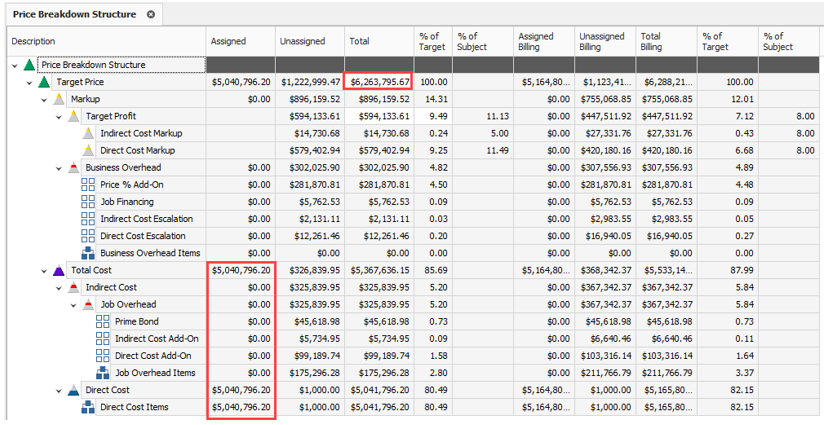Click the Indirect Cost Markup triangle icon
The image size is (829, 425).
pyautogui.click(x=88, y=133)
